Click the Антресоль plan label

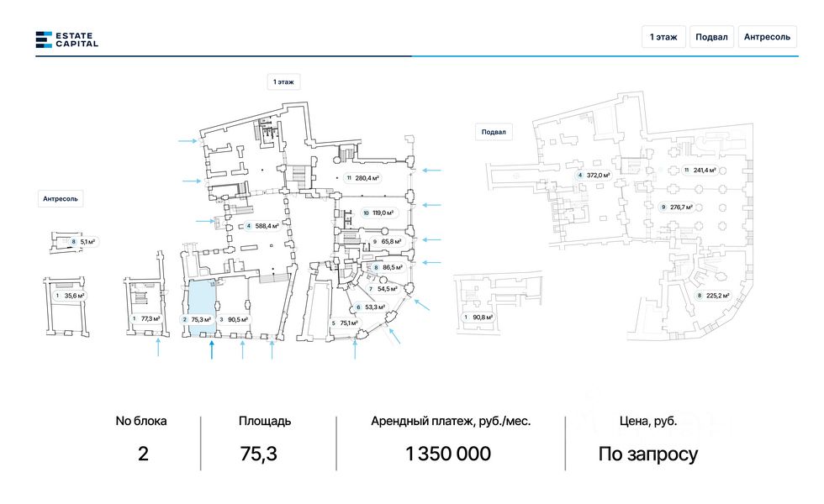pyautogui.click(x=61, y=198)
